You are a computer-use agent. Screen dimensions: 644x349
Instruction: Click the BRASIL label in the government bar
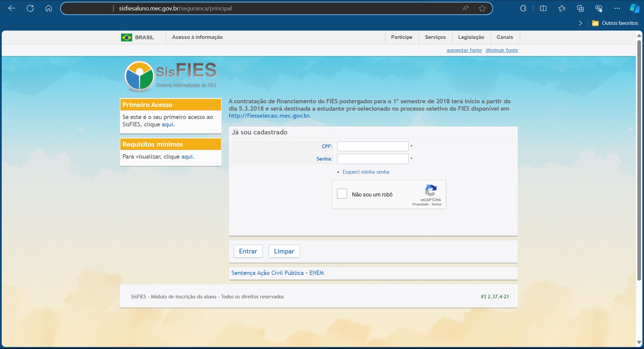[x=145, y=37]
